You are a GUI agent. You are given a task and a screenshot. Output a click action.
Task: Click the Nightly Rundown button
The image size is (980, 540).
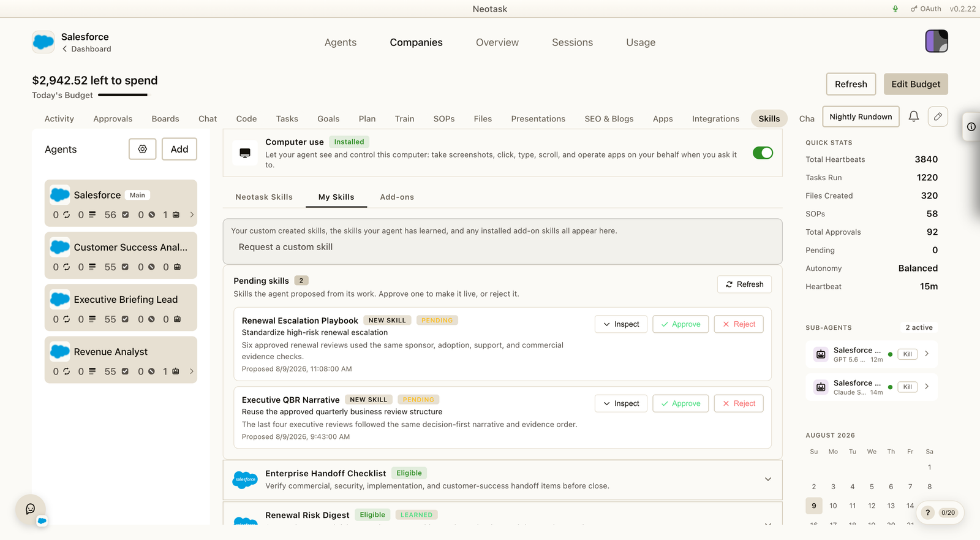(861, 116)
